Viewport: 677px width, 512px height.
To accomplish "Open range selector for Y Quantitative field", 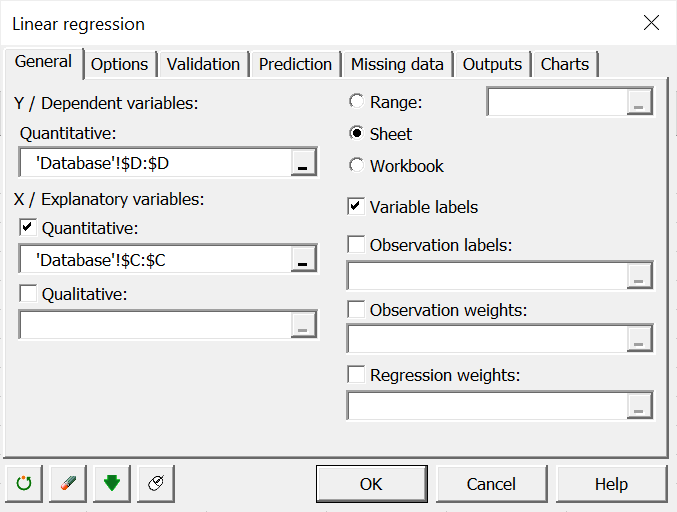I will tap(303, 163).
